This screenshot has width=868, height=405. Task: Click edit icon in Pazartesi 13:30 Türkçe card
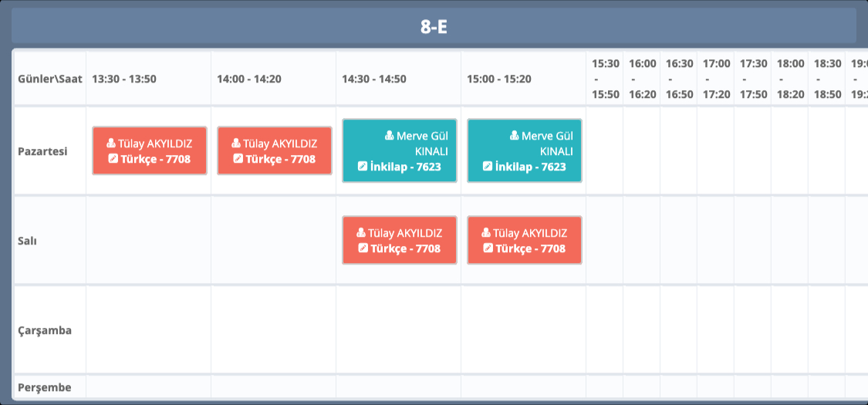click(113, 159)
